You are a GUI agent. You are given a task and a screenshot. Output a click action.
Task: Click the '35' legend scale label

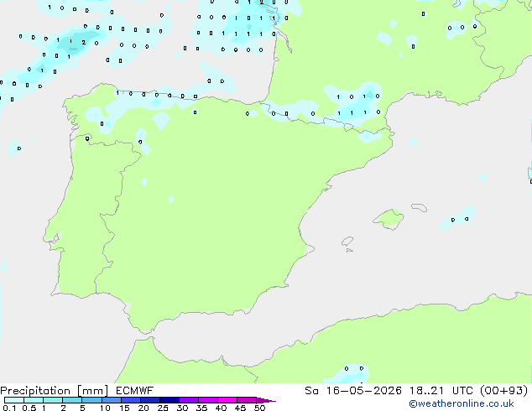tap(201, 408)
